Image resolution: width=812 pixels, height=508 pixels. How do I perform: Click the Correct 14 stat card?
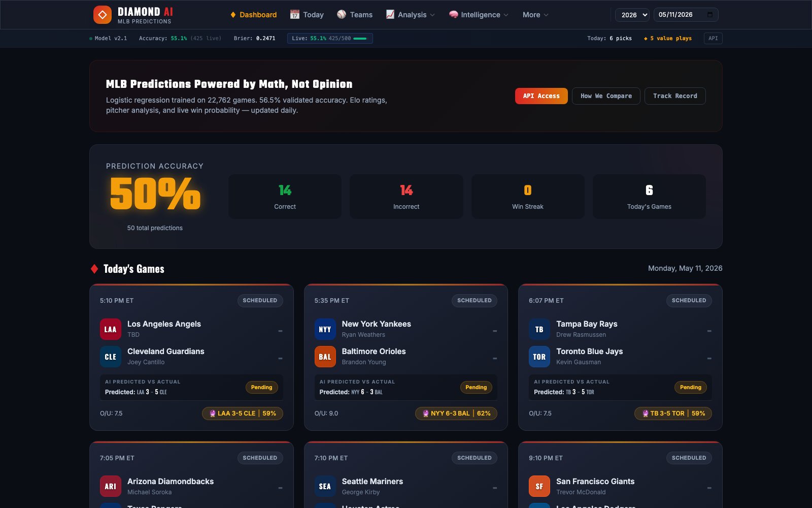click(x=285, y=197)
